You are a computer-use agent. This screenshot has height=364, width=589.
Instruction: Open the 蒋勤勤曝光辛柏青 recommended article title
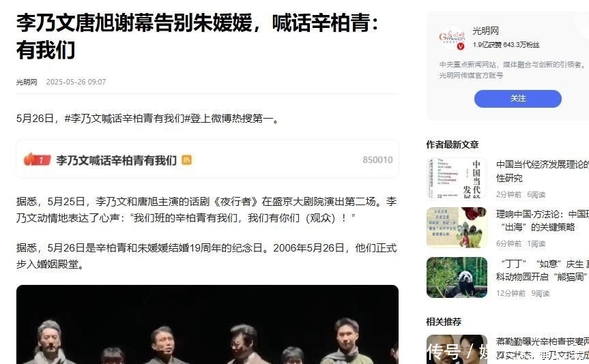point(543,348)
